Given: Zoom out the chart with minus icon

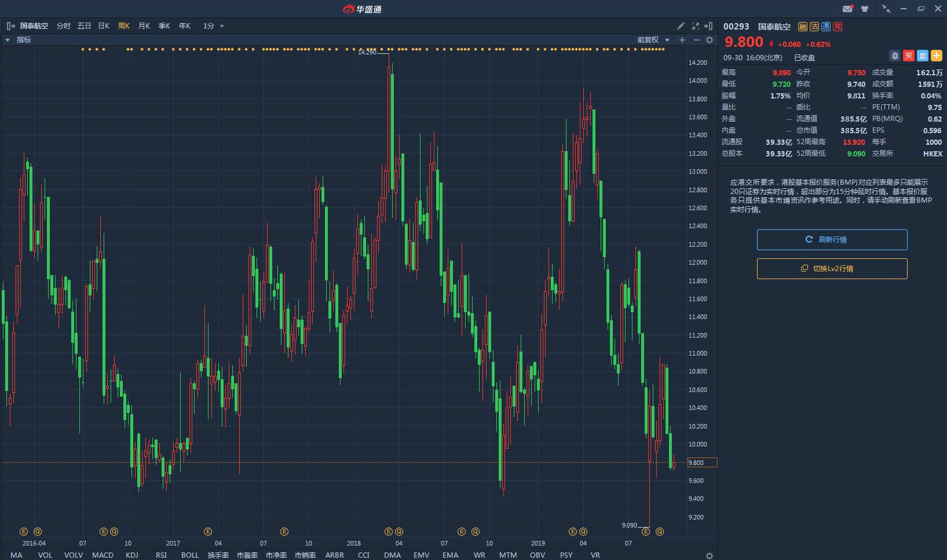Looking at the screenshot, I should (696, 40).
